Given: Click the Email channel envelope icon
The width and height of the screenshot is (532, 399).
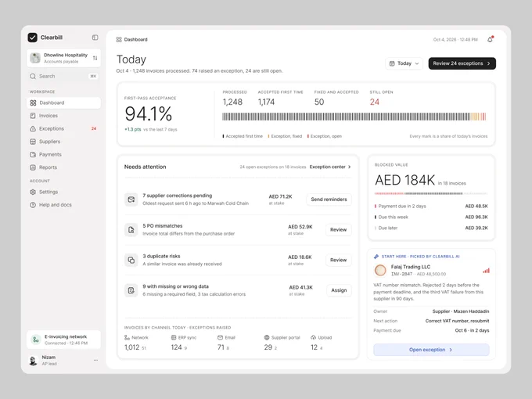Looking at the screenshot, I should pyautogui.click(x=220, y=338).
